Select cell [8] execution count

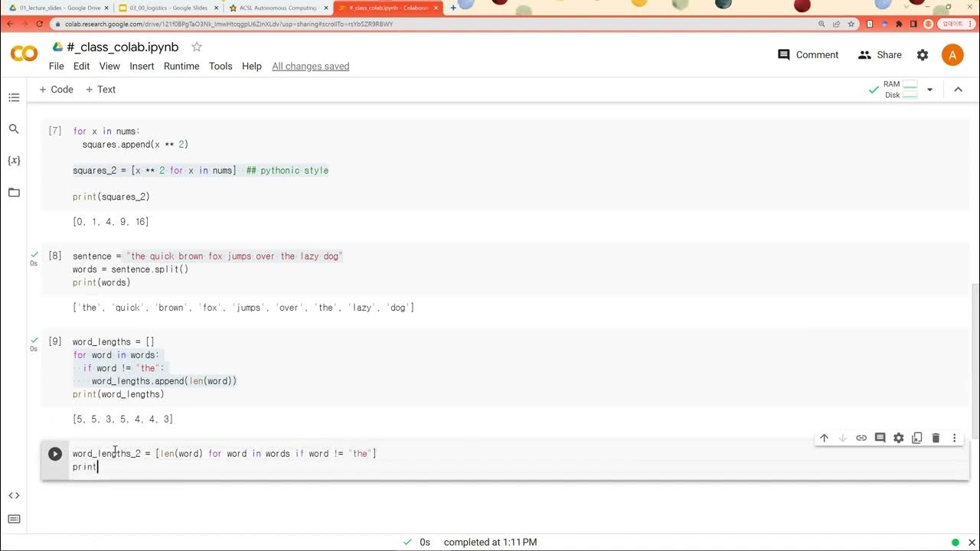click(55, 256)
